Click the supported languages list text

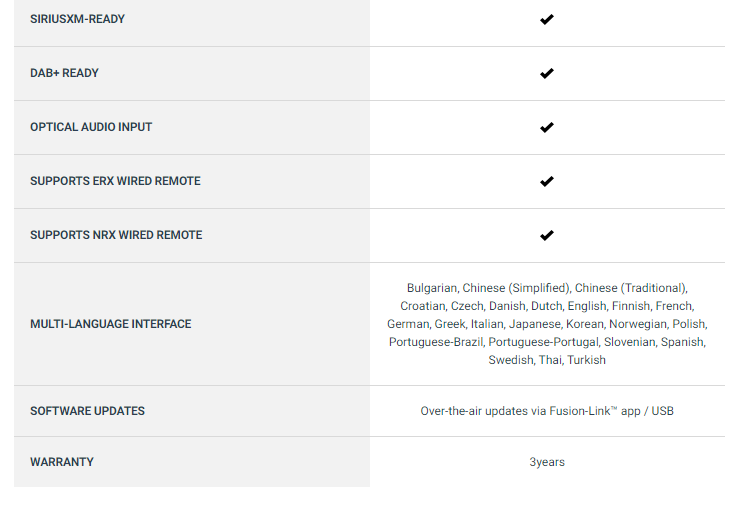(x=547, y=324)
